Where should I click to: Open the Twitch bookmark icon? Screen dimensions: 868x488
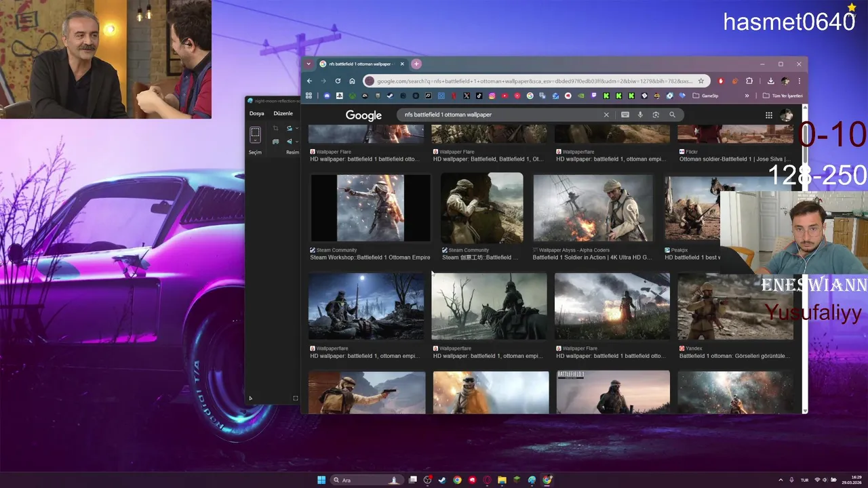point(593,96)
